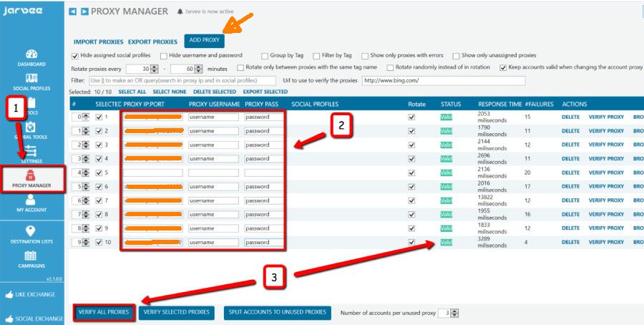644x325 pixels.
Task: Adjust the order stepper of row 9
Action: pos(85,243)
